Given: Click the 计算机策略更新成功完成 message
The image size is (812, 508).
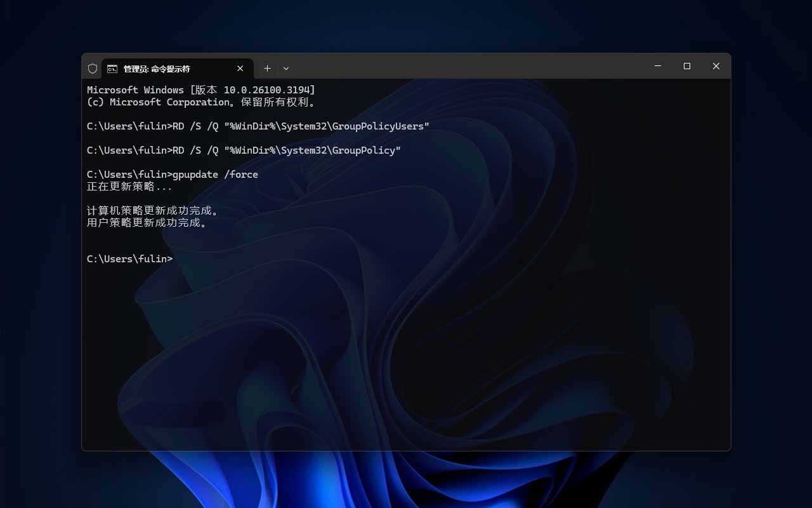Looking at the screenshot, I should [153, 211].
